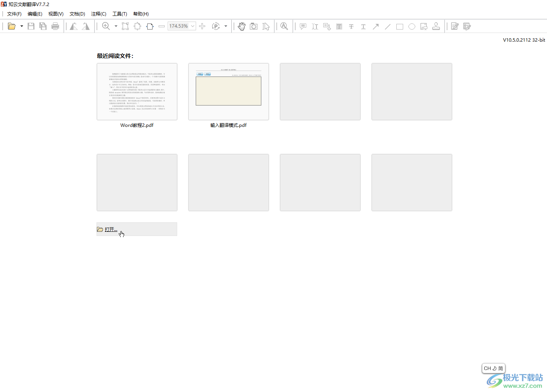
Task: Expand the page layout dropdown arrow
Action: [226, 26]
